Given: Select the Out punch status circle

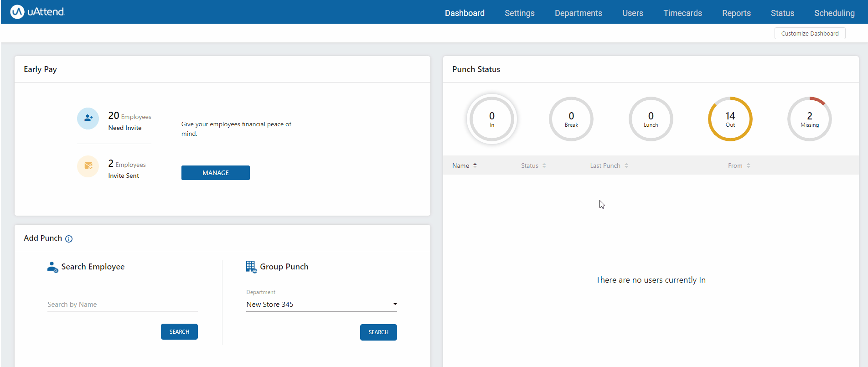Looking at the screenshot, I should click(x=730, y=119).
